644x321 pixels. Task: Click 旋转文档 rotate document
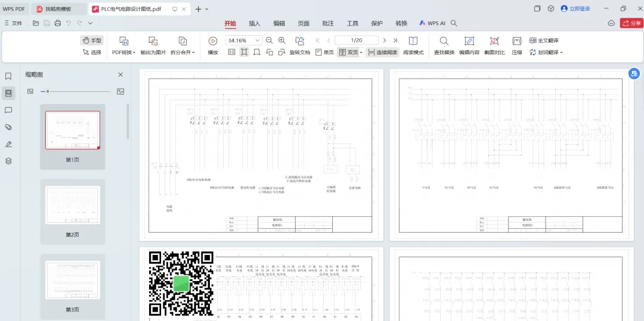(x=300, y=46)
